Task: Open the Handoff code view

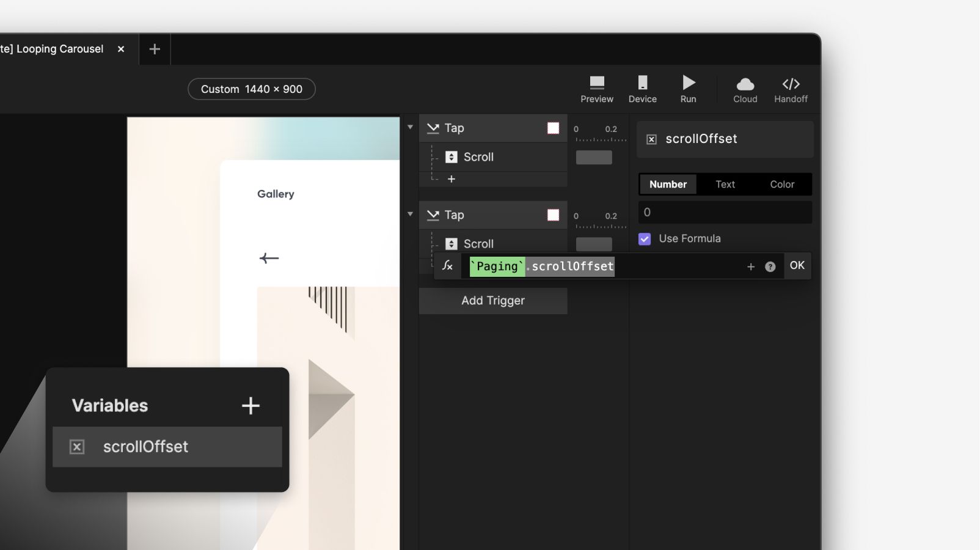Action: click(791, 89)
